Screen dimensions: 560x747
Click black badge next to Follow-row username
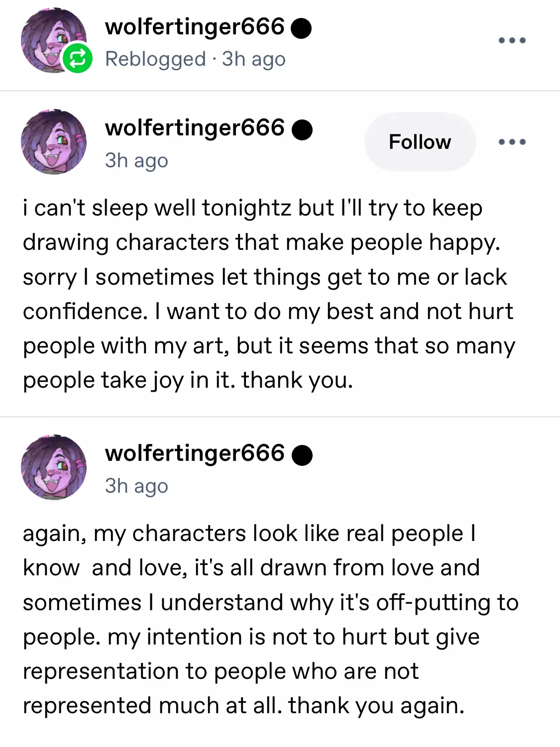tap(302, 129)
